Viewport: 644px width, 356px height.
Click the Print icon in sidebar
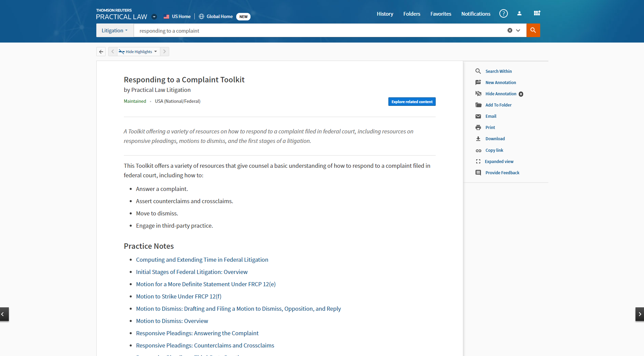coord(478,128)
